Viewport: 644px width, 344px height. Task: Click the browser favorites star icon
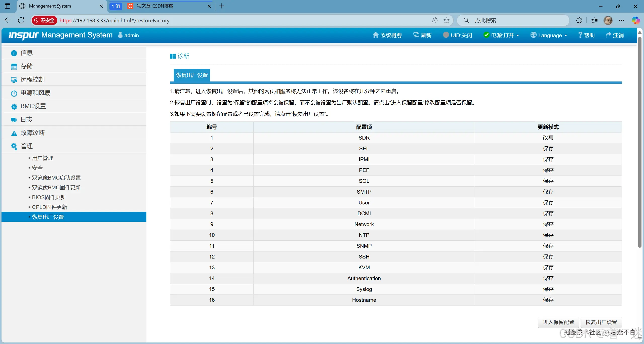click(447, 20)
